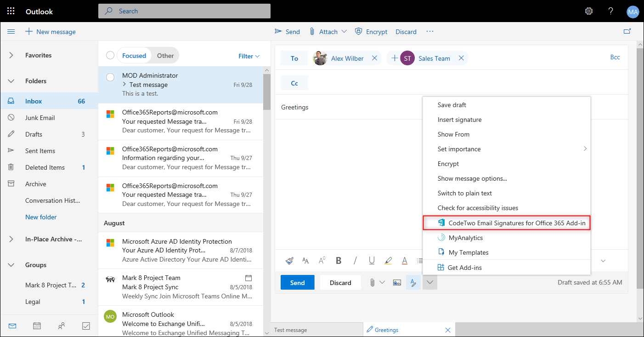The width and height of the screenshot is (644, 337).
Task: Click the paperclip attach icon near Discard
Action: (373, 283)
